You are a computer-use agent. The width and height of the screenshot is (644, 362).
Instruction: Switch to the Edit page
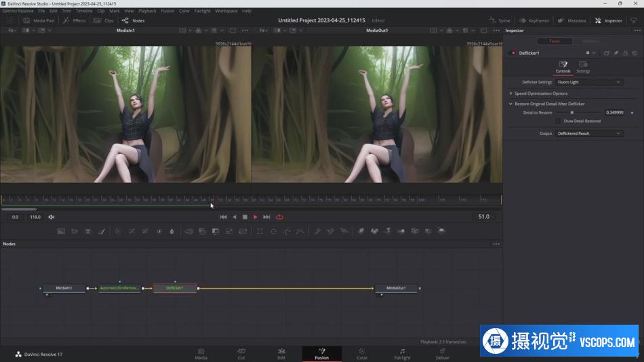tap(281, 354)
